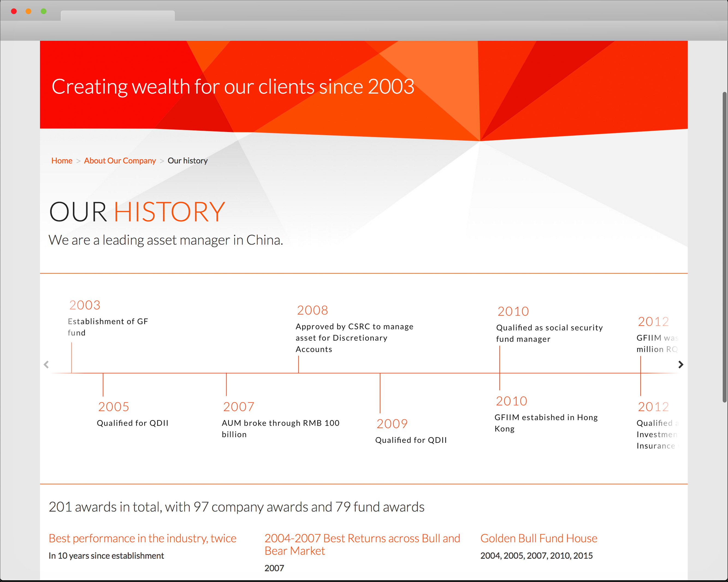Viewport: 728px width, 582px height.
Task: Click the orange minimize window button
Action: pos(29,11)
